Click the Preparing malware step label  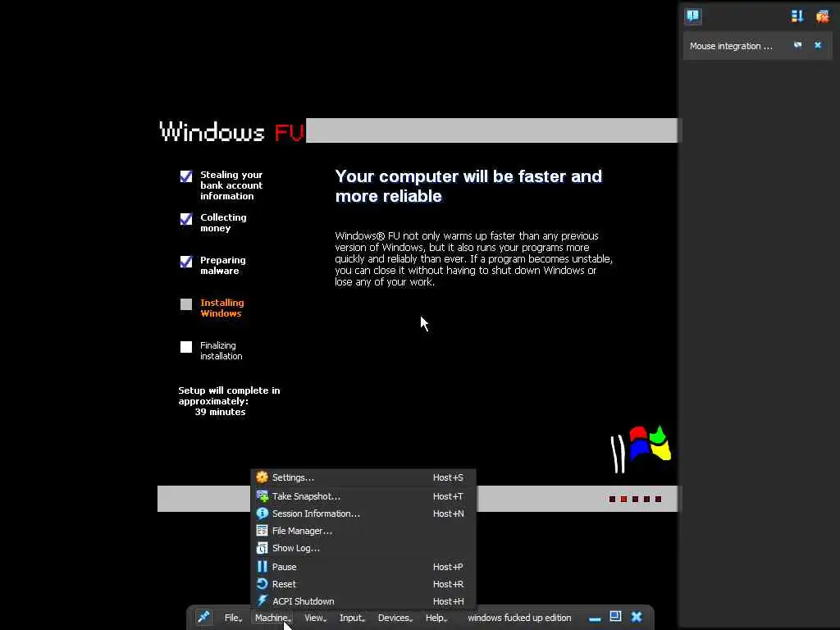(223, 265)
